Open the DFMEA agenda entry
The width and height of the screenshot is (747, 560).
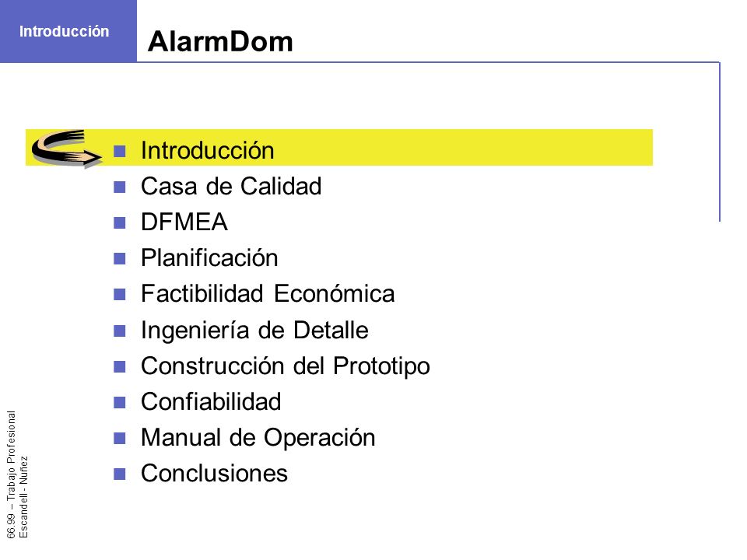184,222
